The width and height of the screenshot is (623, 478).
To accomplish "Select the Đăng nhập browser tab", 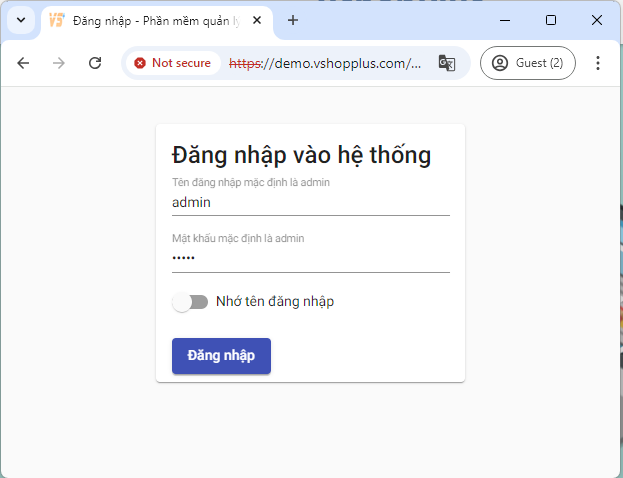I will (x=157, y=21).
